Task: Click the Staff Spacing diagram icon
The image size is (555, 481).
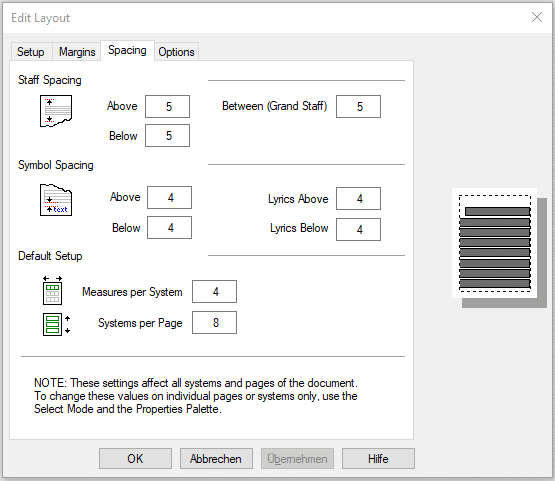Action: (x=56, y=111)
